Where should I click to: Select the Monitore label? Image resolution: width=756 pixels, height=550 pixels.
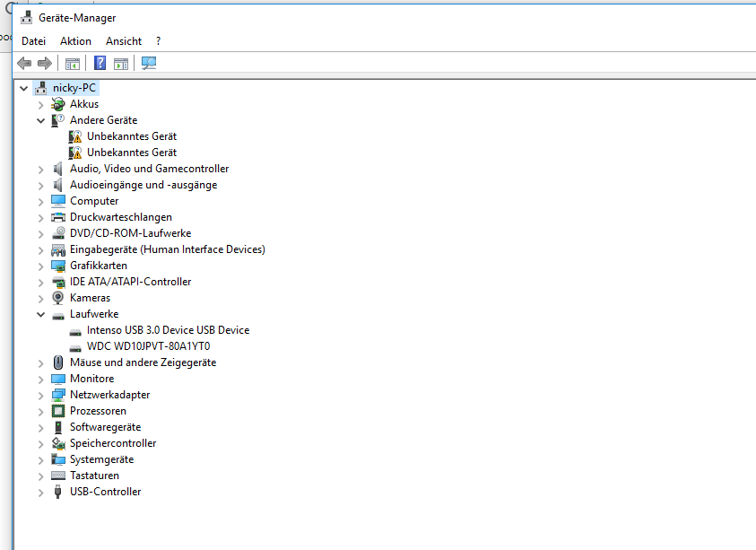click(92, 379)
